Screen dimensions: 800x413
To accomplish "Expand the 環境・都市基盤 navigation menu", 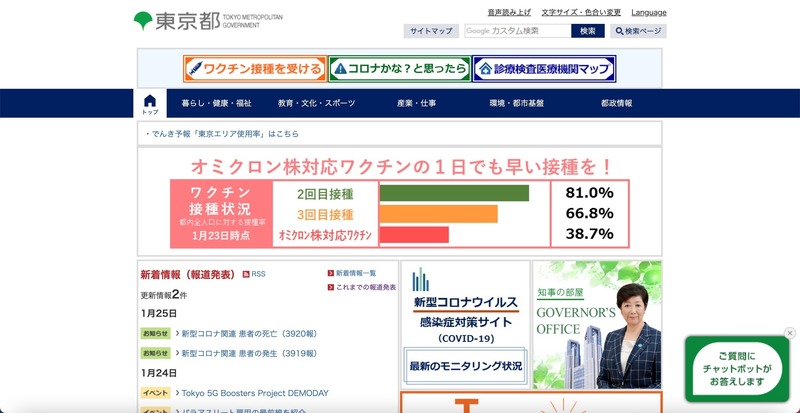I will pos(516,104).
